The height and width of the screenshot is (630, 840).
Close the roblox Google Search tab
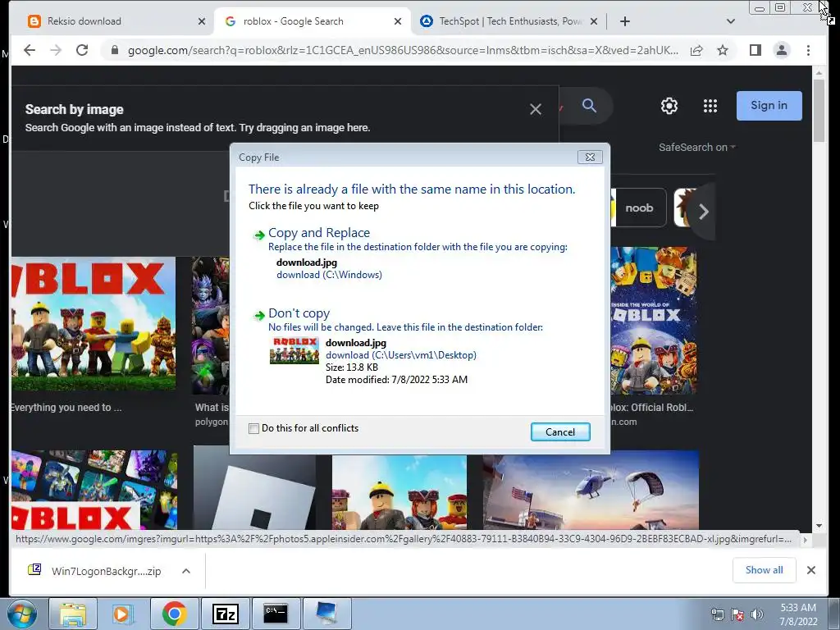point(398,21)
